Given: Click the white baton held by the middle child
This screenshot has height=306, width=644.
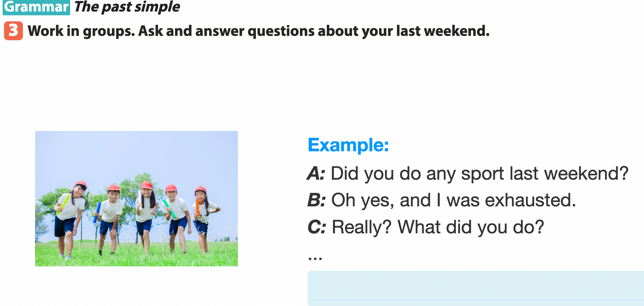Looking at the screenshot, I should [140, 200].
